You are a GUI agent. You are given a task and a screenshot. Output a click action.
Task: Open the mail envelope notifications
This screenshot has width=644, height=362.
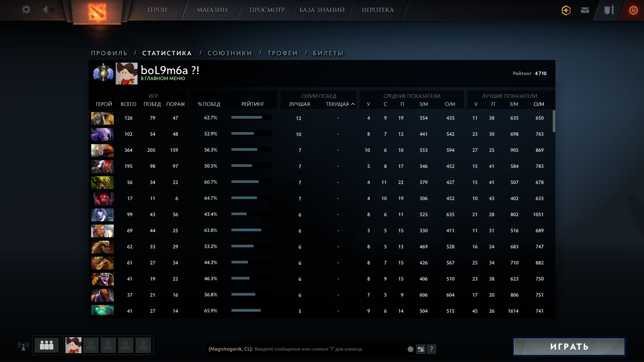tap(585, 10)
